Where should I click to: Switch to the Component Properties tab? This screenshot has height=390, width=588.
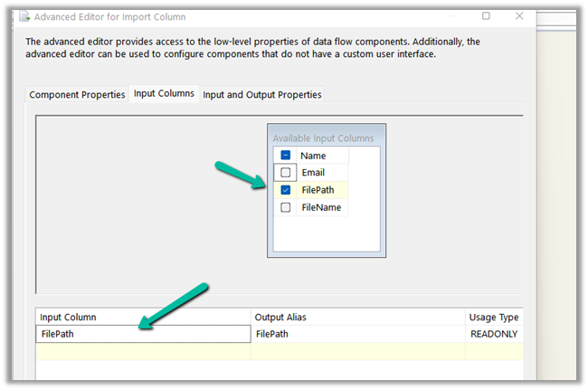click(x=77, y=95)
